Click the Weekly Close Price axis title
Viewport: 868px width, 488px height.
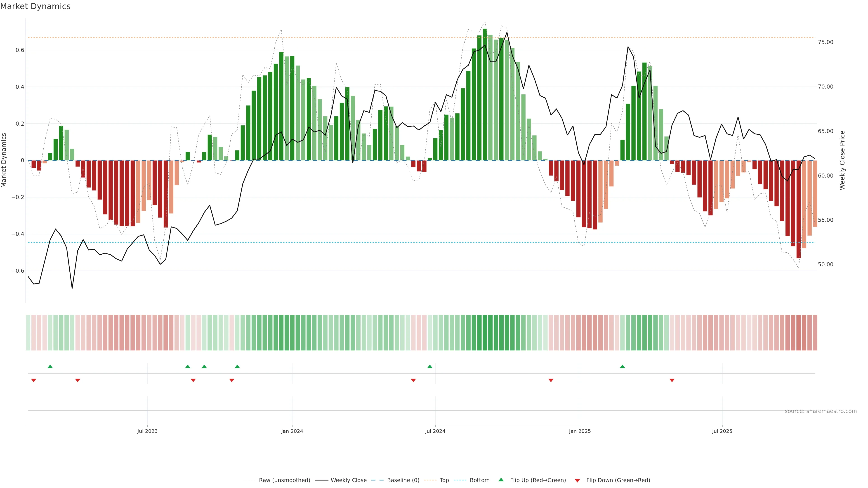[x=842, y=160]
